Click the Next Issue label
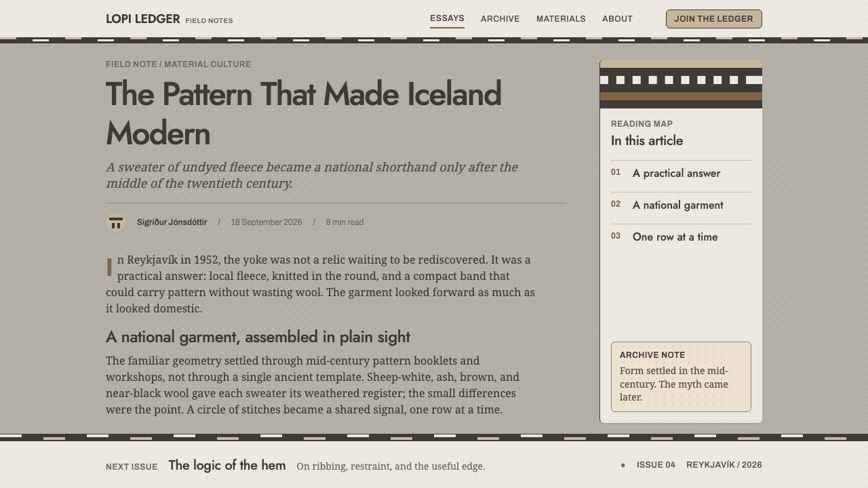868x488 pixels. point(132,467)
